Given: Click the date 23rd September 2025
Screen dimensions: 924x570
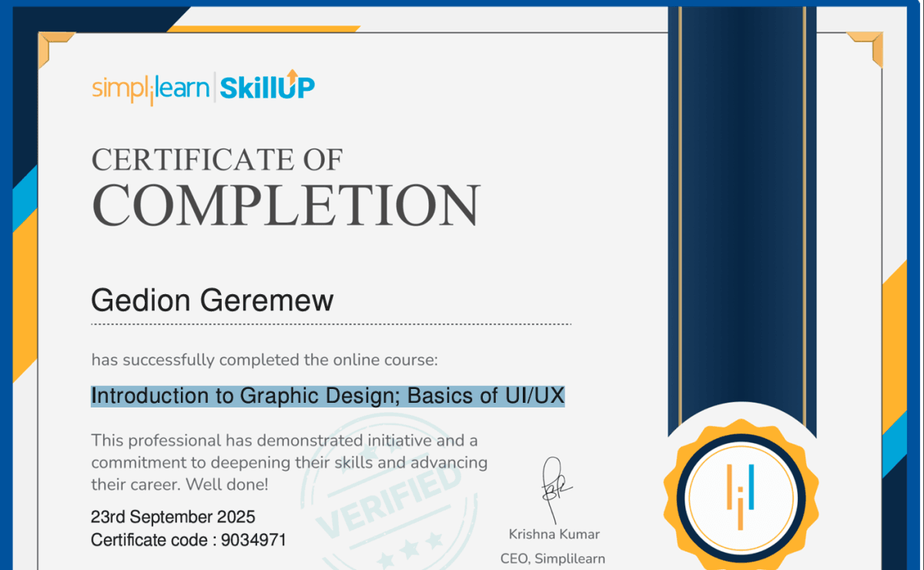Looking at the screenshot, I should (172, 517).
